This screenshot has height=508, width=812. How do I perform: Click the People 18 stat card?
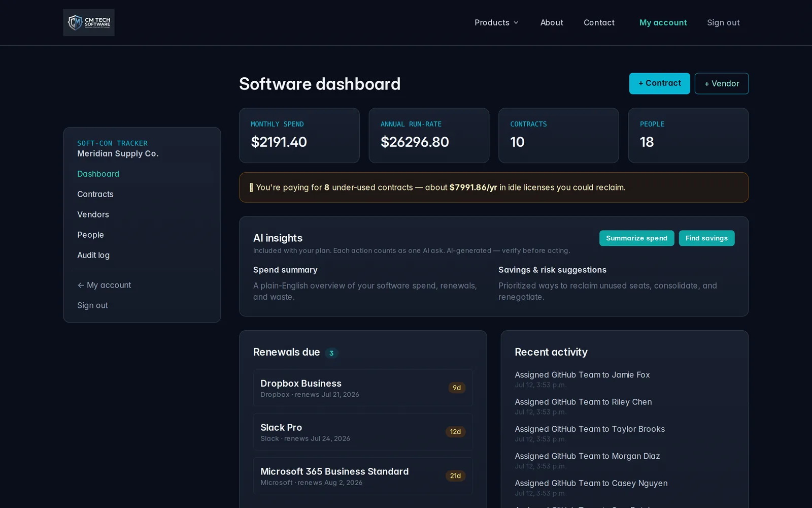pyautogui.click(x=688, y=135)
